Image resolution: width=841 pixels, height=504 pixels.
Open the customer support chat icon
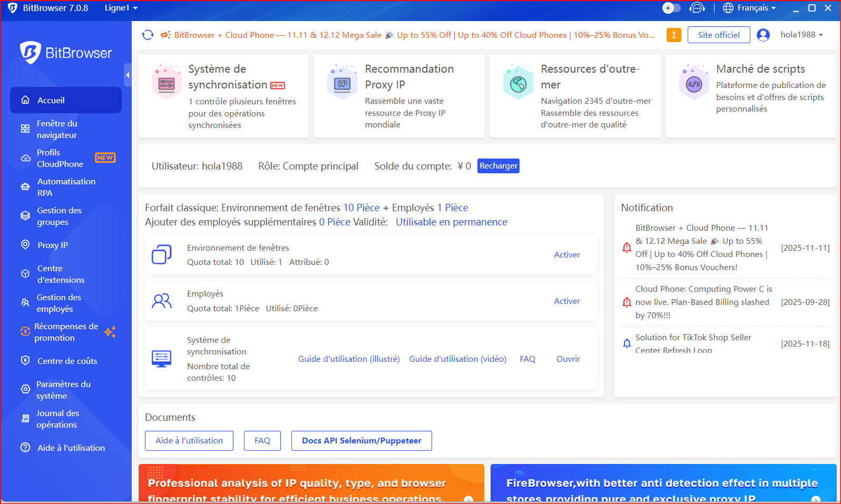point(697,8)
